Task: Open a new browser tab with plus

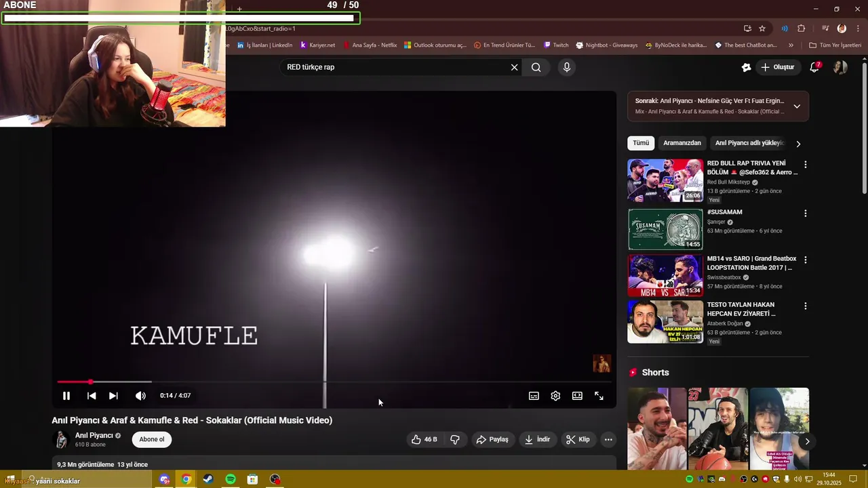Action: click(239, 9)
